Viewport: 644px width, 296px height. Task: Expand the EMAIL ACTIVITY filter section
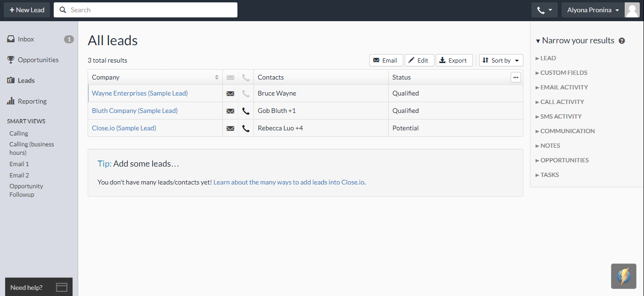564,88
